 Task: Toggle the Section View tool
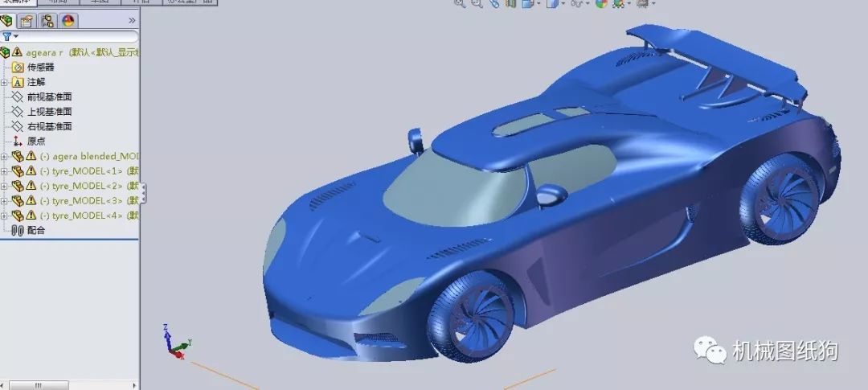point(510,3)
